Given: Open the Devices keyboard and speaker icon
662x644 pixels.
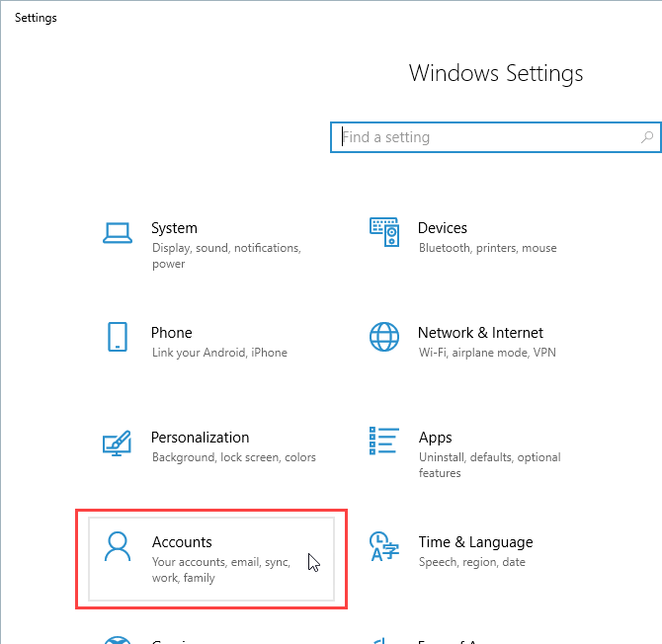Looking at the screenshot, I should 384,232.
